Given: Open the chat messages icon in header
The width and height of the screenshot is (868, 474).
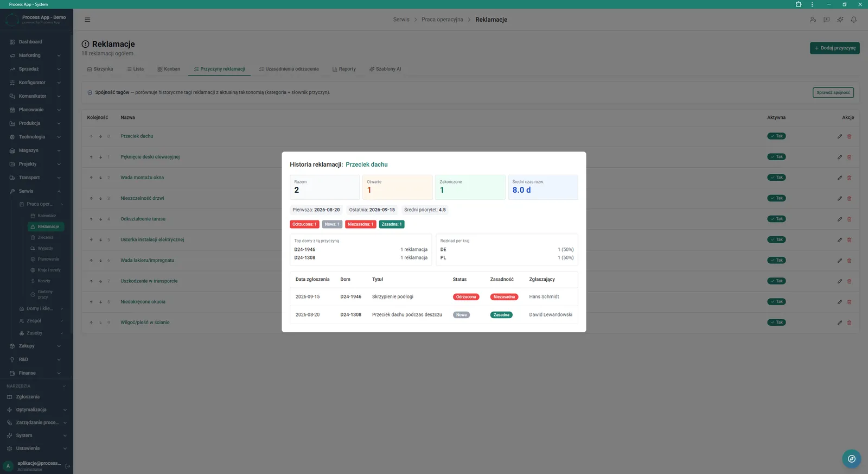Looking at the screenshot, I should 826,20.
